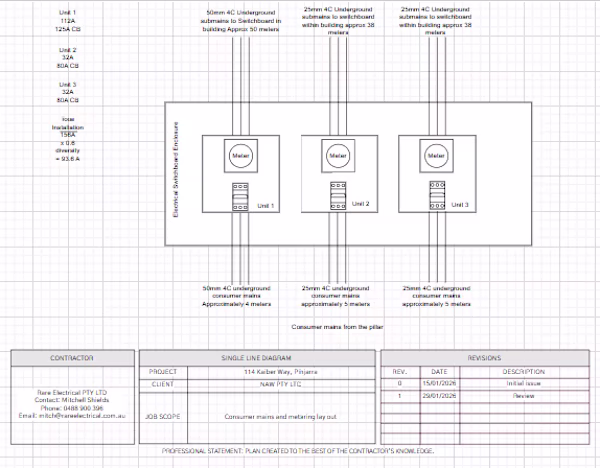Select the 'JOB SCOPE' label cell
The image size is (600, 468).
tap(163, 417)
